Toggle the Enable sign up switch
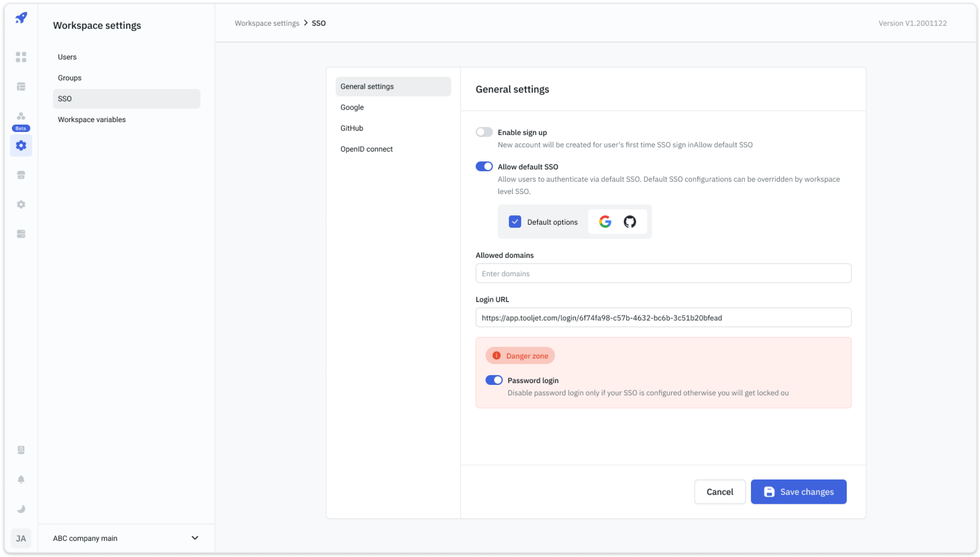Screen dimensions: 980x557 pyautogui.click(x=484, y=132)
